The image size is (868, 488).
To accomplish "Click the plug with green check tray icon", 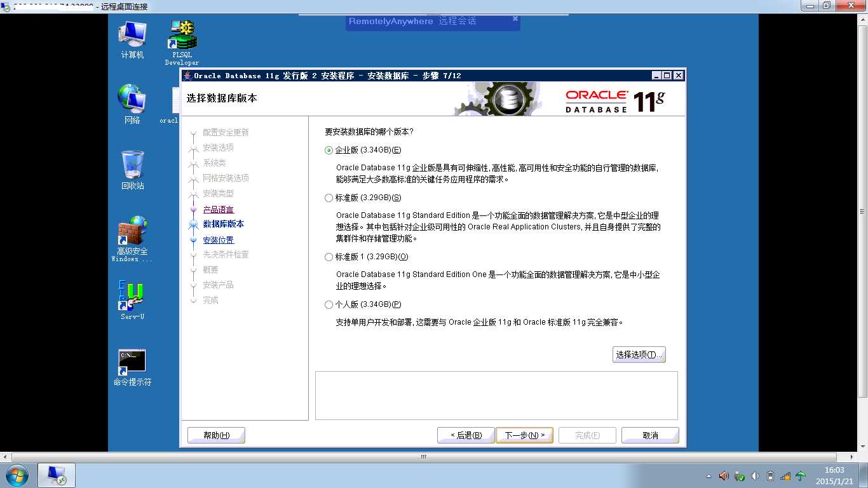I will click(x=739, y=475).
